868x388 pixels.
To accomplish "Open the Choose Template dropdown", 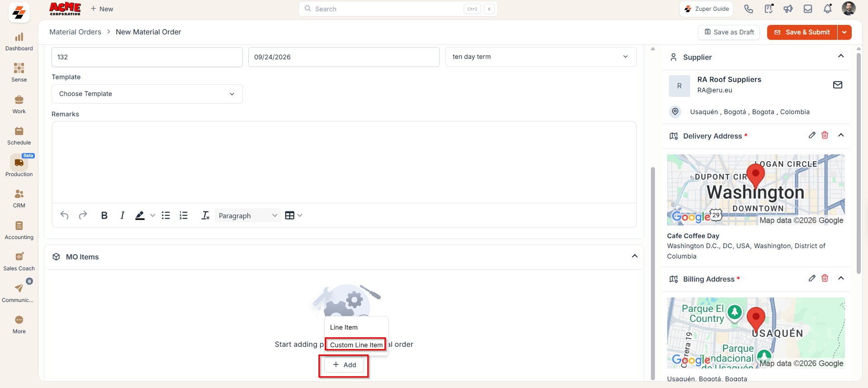I will click(x=147, y=94).
